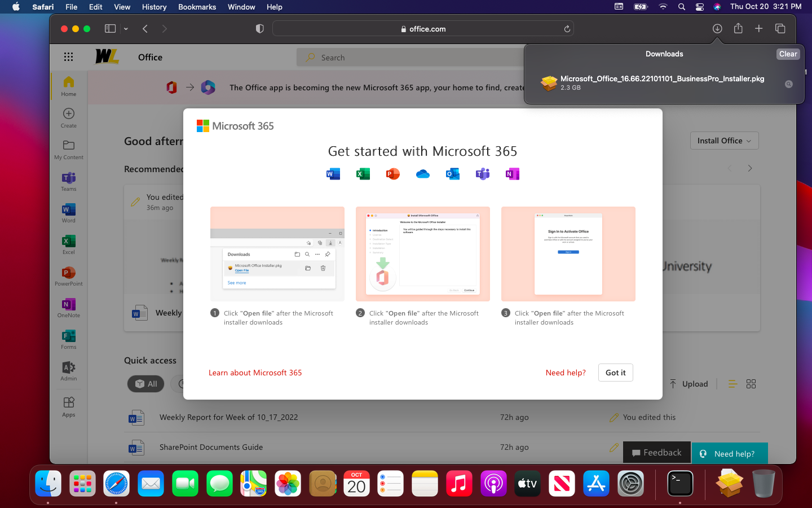Switch to list view of files

[732, 384]
